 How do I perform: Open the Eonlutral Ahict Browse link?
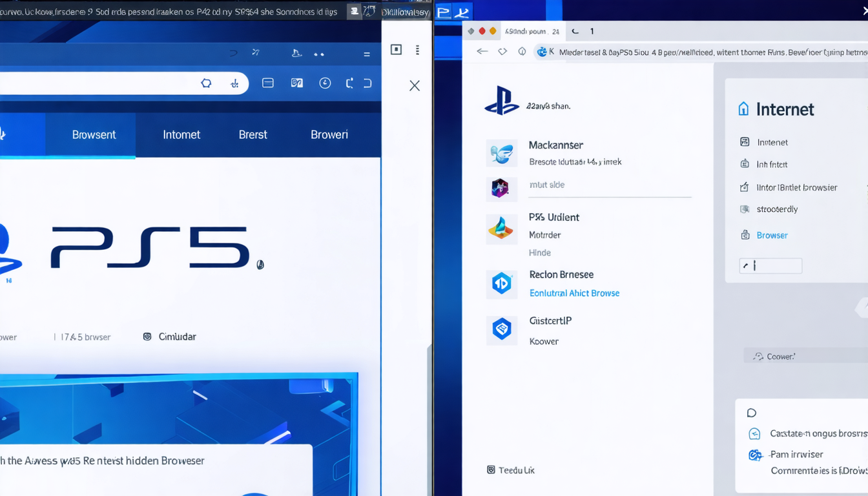click(574, 293)
